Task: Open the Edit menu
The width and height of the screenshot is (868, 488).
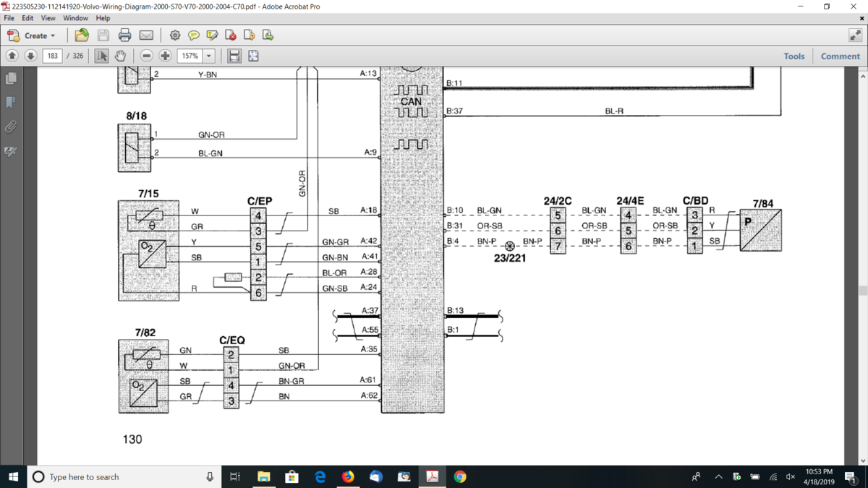Action: [27, 18]
